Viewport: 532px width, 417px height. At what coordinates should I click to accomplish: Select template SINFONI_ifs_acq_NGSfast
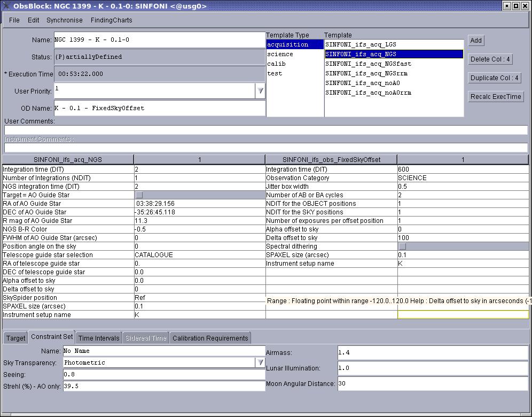(394, 64)
